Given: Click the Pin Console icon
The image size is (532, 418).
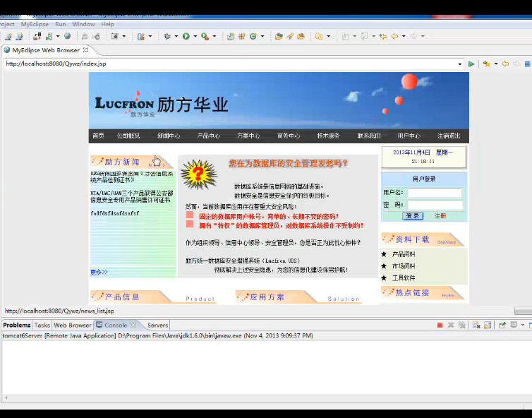Looking at the screenshot, I should (502, 326).
